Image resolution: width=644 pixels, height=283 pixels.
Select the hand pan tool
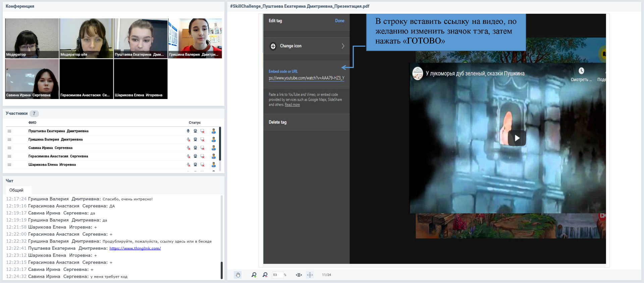pyautogui.click(x=238, y=275)
